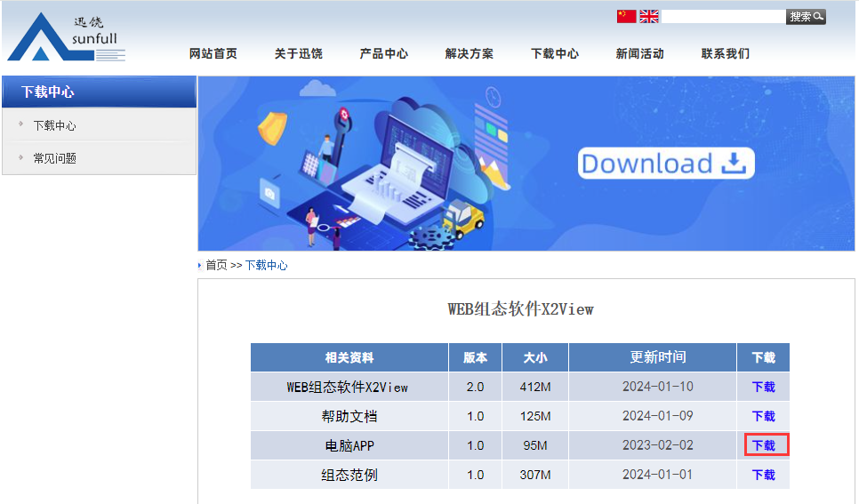The image size is (859, 504).
Task: Click 首页 in the breadcrumb
Action: [x=216, y=265]
